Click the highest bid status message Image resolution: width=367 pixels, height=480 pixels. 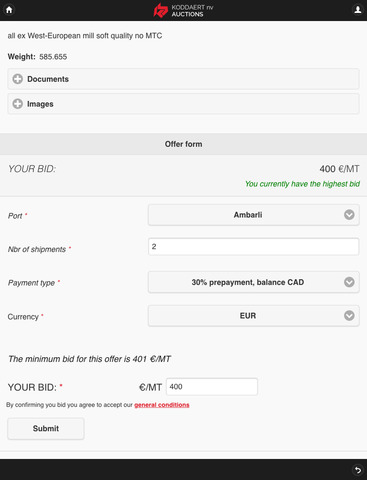point(302,184)
